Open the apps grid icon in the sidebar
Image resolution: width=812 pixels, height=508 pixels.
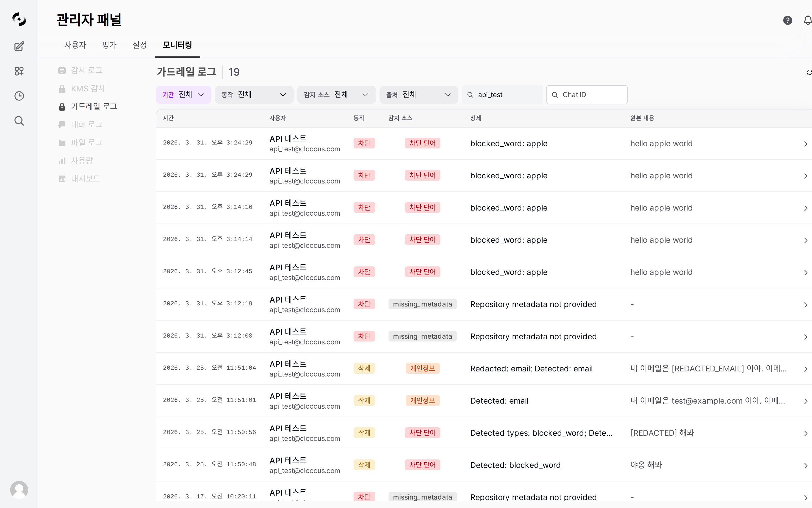tap(19, 71)
